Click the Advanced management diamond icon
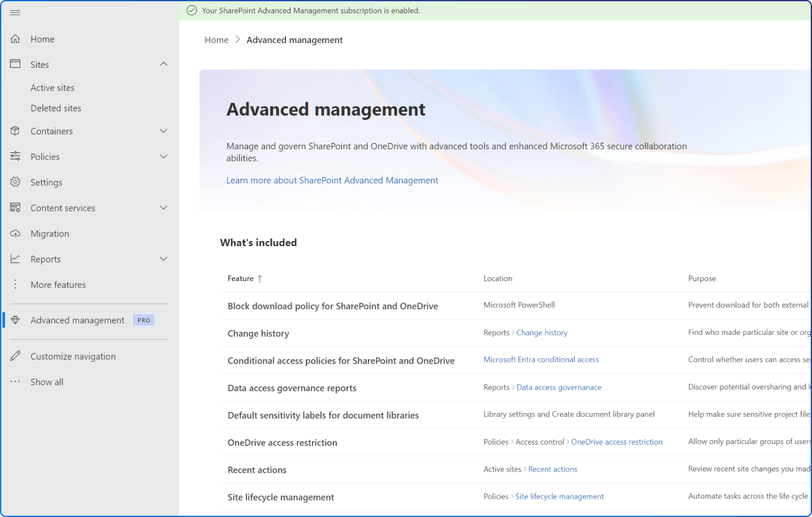The image size is (812, 517). (x=15, y=320)
